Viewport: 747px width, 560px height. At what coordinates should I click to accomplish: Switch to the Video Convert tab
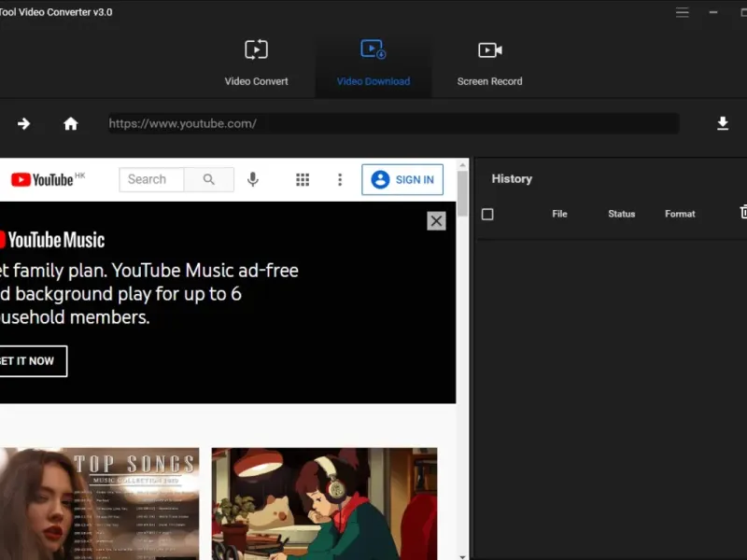coord(256,63)
